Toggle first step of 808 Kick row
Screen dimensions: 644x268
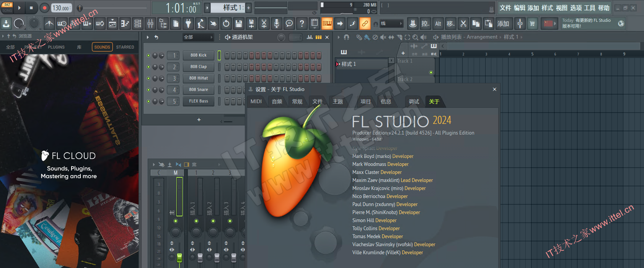click(x=227, y=55)
